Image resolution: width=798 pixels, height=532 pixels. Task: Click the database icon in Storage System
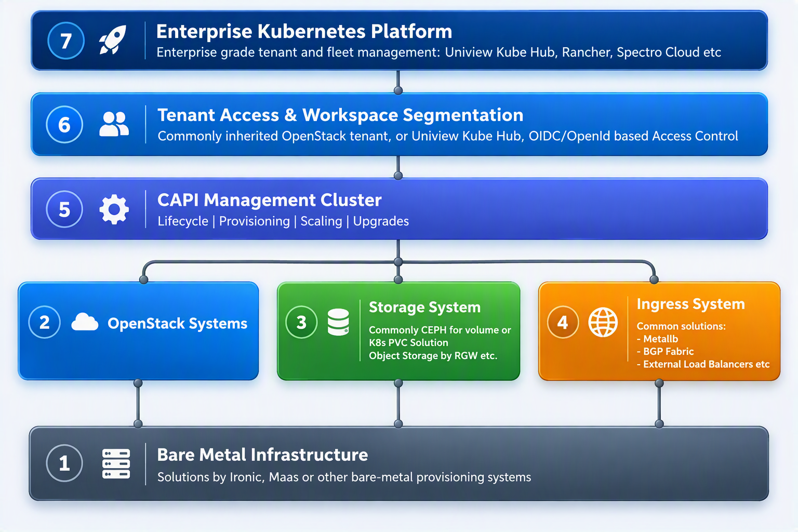click(338, 322)
